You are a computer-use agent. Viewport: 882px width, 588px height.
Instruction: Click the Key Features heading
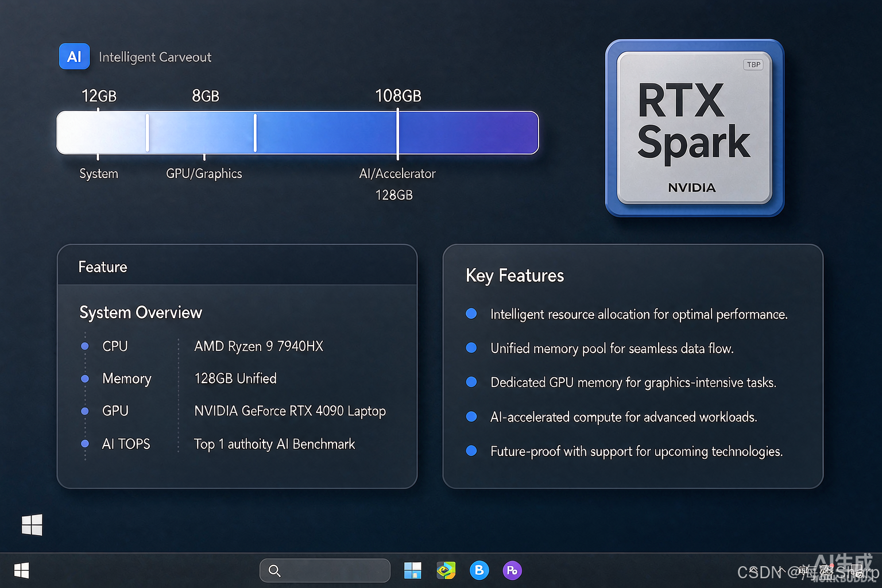pyautogui.click(x=515, y=276)
